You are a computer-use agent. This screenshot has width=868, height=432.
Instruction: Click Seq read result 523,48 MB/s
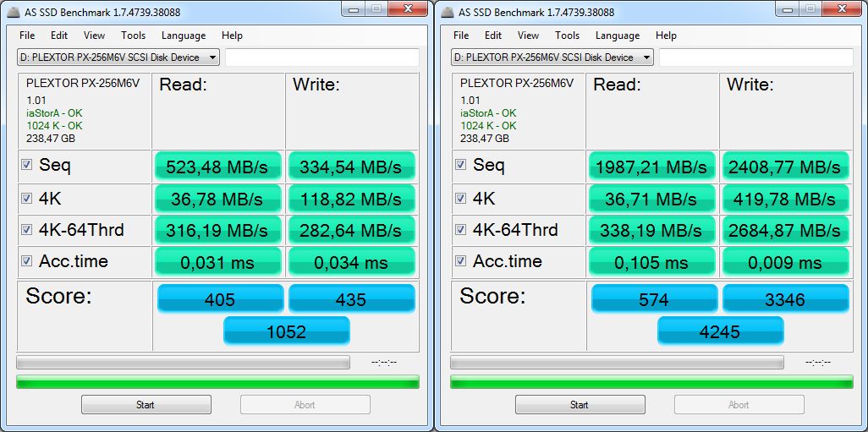click(218, 166)
